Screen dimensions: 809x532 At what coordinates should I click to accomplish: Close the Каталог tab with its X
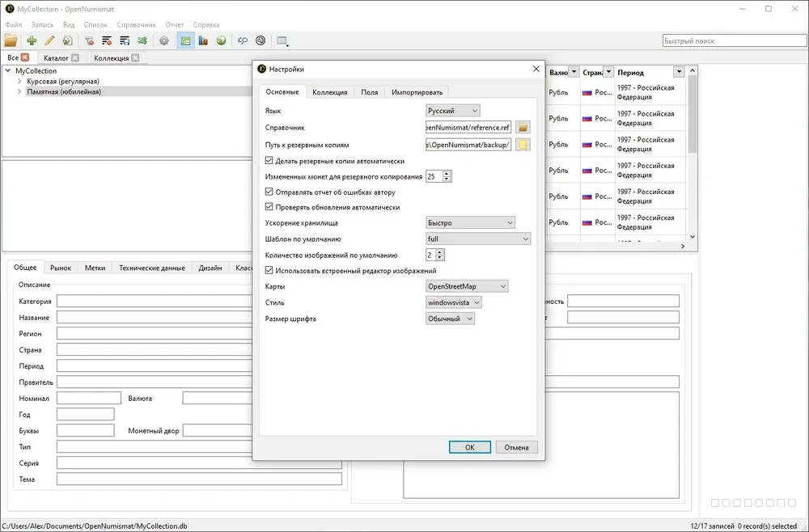click(75, 57)
